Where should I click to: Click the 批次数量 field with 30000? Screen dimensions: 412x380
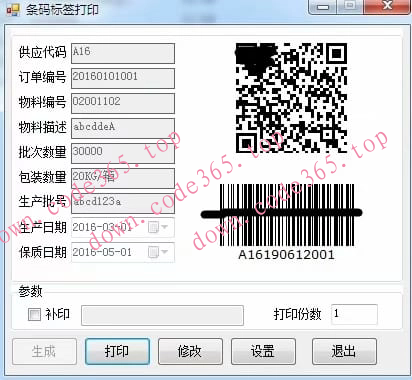123,153
